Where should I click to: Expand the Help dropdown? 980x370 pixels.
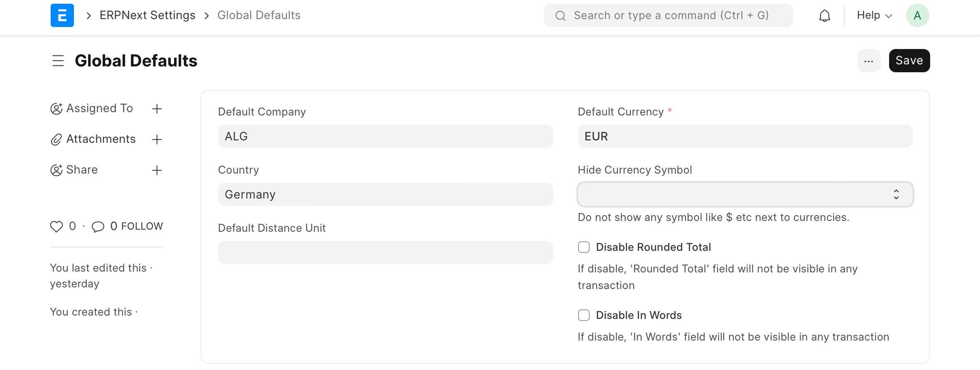[x=873, y=15]
